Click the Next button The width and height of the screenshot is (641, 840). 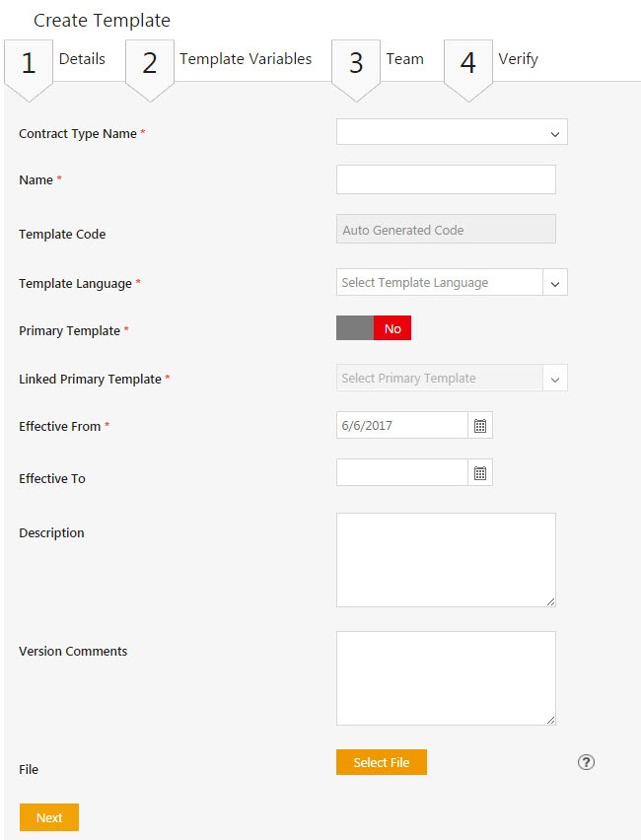coord(49,817)
